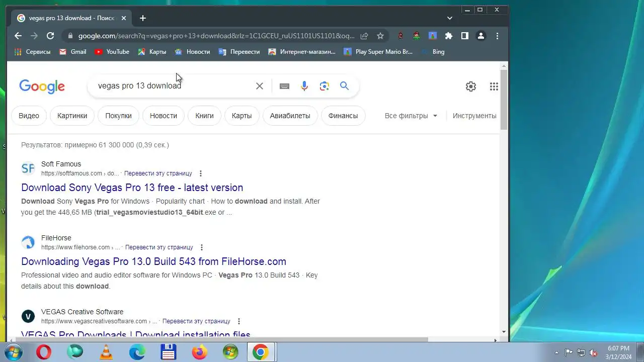Go back to previous page
Viewport: 644px width, 362px height.
(18, 36)
